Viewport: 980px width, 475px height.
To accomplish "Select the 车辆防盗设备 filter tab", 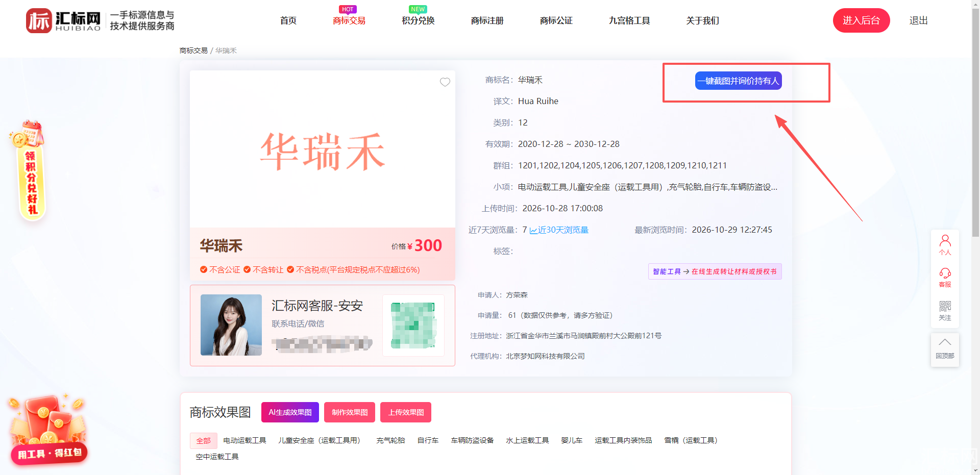I will (x=472, y=440).
